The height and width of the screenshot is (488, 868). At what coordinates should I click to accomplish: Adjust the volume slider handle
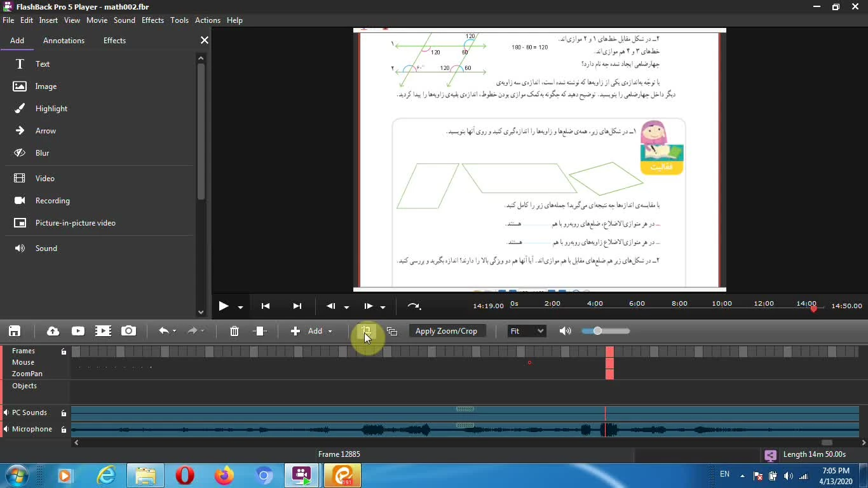597,331
